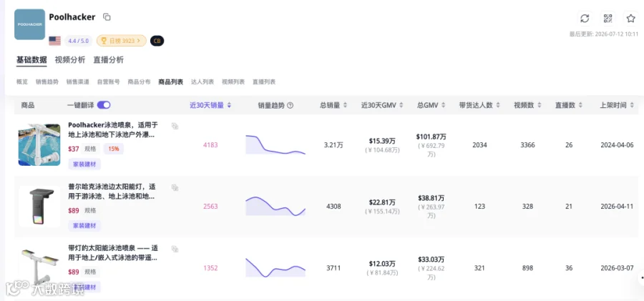
Task: Refresh the shop data
Action: pyautogui.click(x=585, y=18)
